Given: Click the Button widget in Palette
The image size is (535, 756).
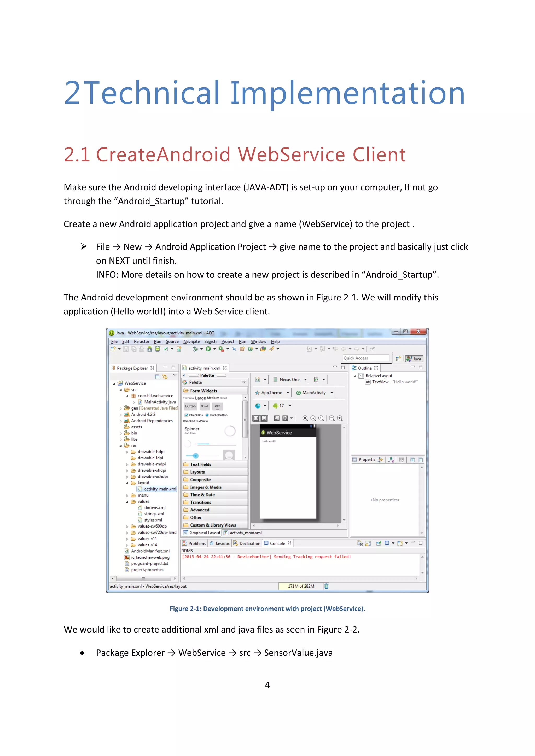Looking at the screenshot, I should click(x=190, y=406).
